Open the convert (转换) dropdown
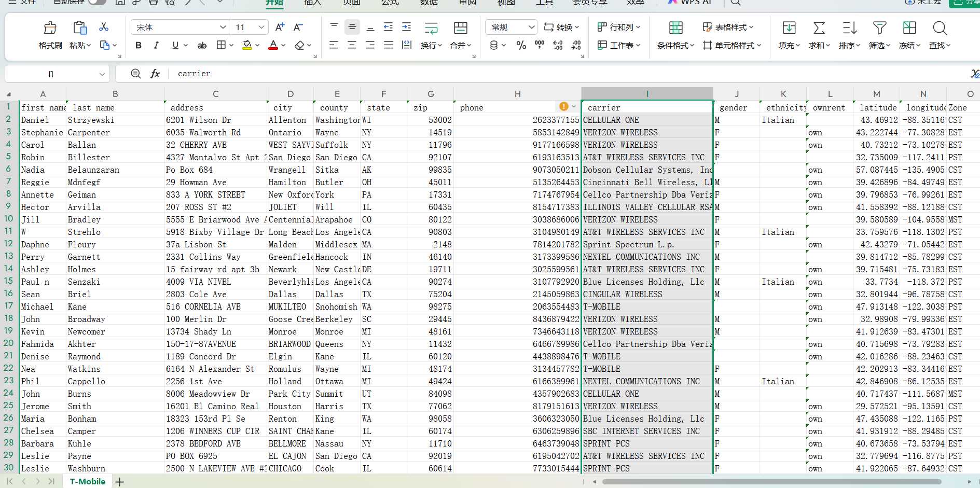980x488 pixels. click(x=561, y=27)
